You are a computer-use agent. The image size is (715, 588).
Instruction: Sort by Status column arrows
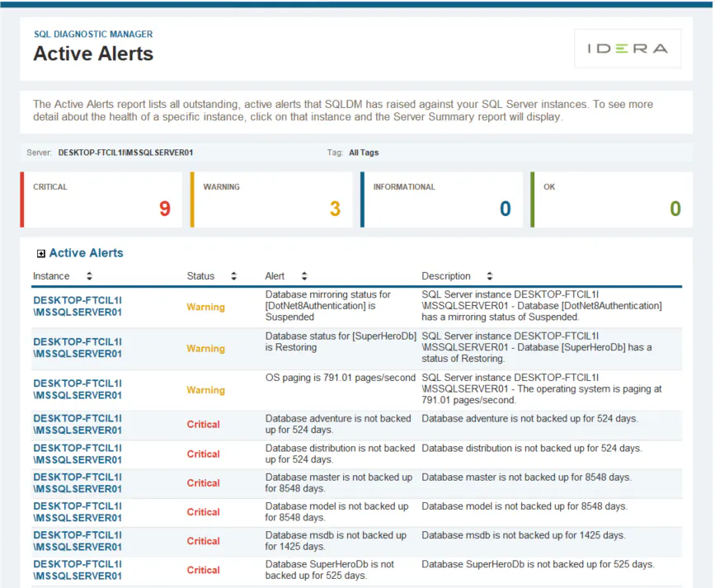point(234,276)
